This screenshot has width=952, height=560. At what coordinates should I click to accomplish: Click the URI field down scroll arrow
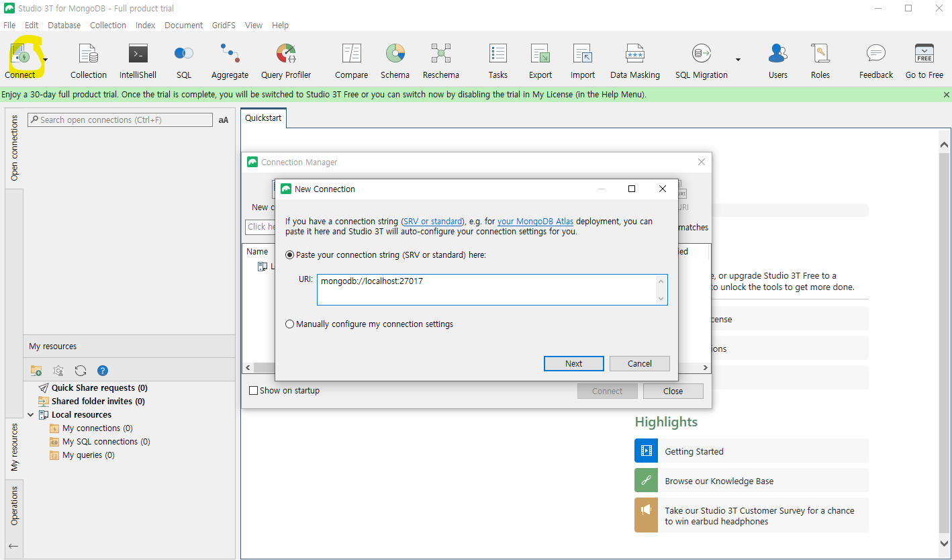coord(661,298)
